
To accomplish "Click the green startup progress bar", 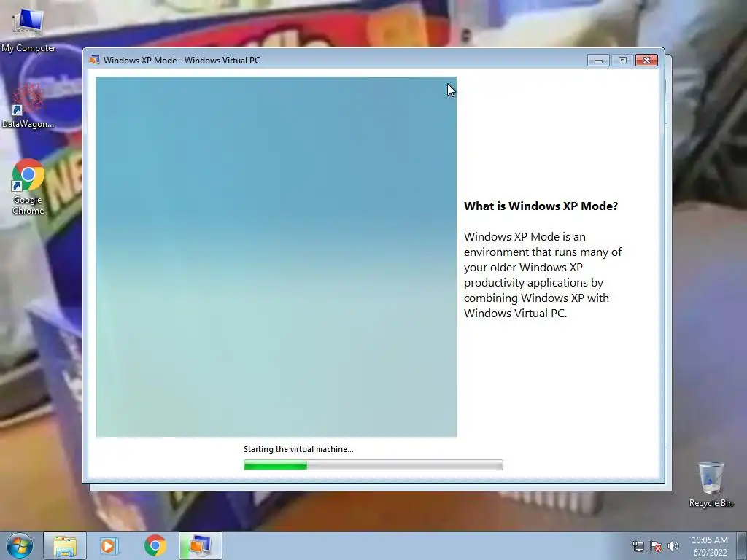I will [373, 464].
